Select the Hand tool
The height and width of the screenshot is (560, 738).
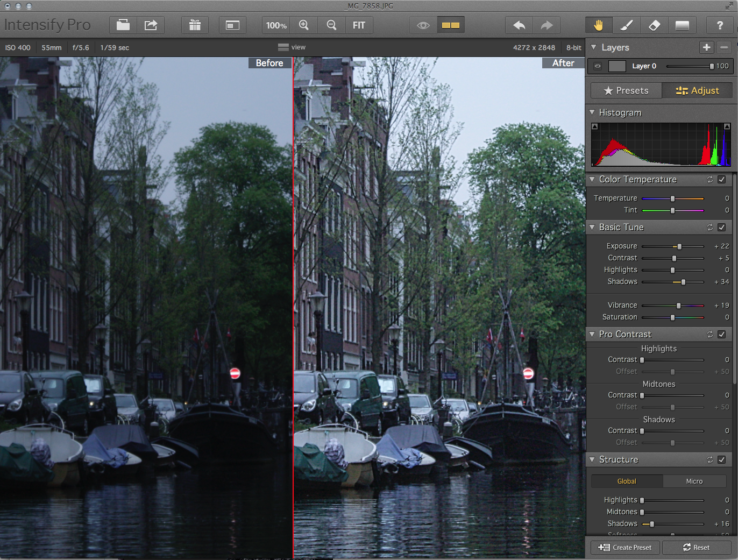599,25
